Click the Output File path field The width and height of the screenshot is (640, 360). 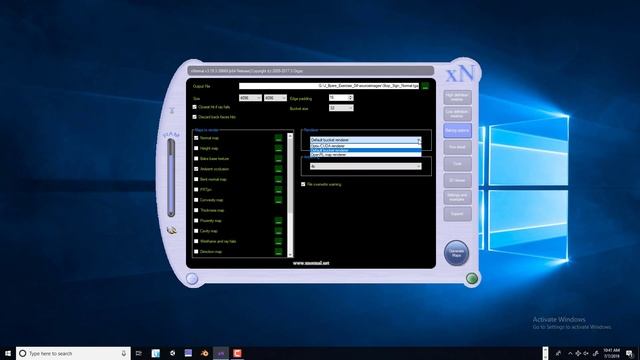click(x=329, y=86)
